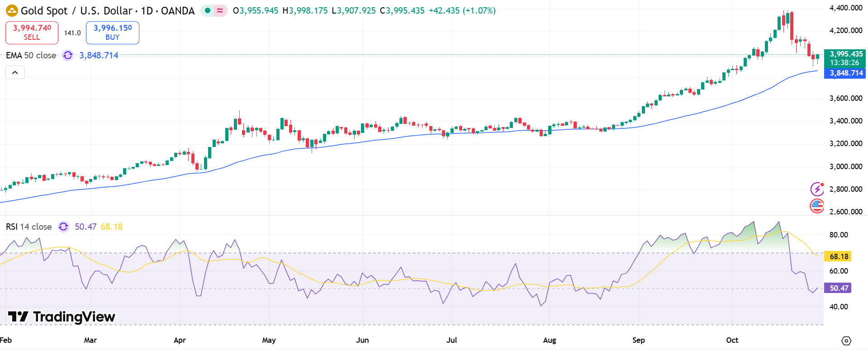Click the open price value O3,955.945
The image size is (868, 350).
pyautogui.click(x=256, y=10)
